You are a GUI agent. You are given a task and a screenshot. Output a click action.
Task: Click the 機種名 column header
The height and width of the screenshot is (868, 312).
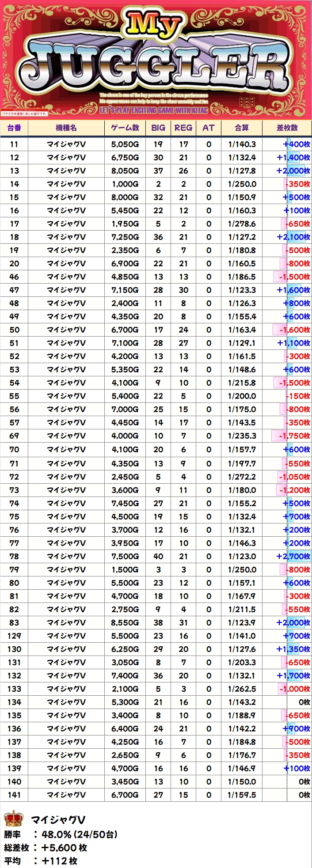[x=66, y=128]
